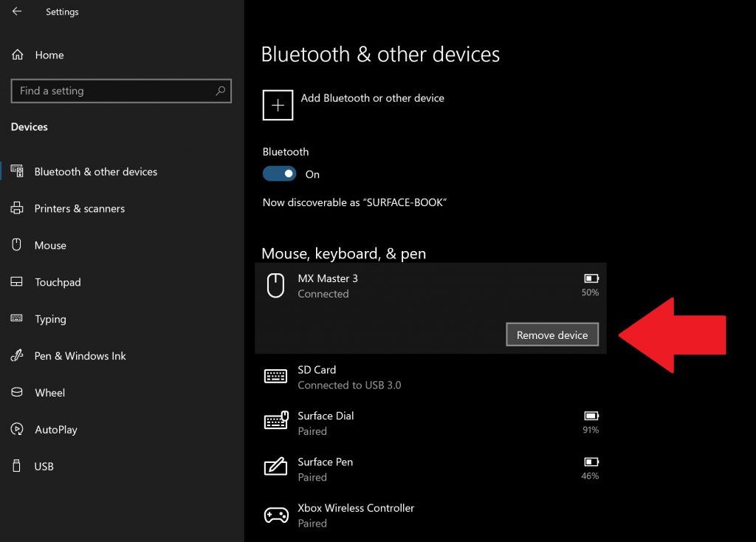
Task: Click the Home house icon
Action: [18, 55]
